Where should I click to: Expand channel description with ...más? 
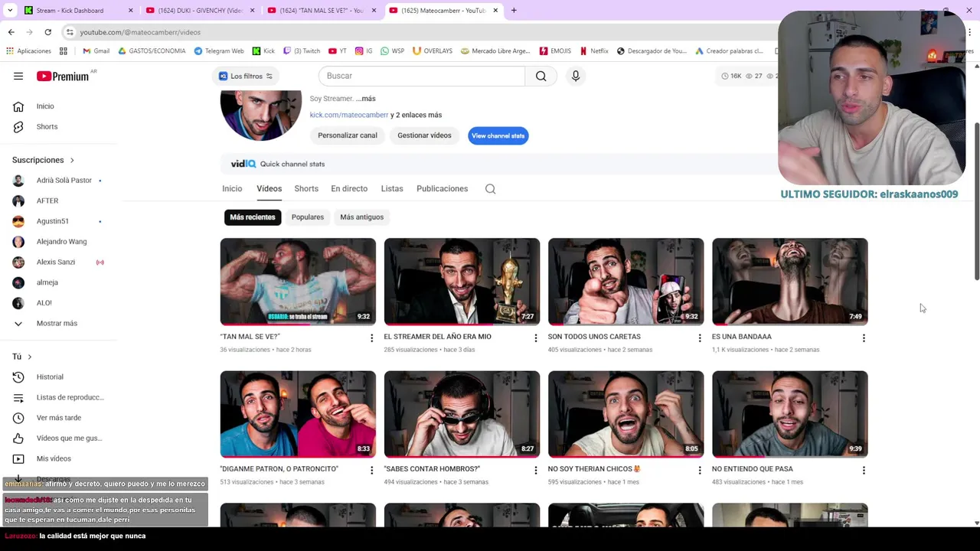[x=366, y=99]
